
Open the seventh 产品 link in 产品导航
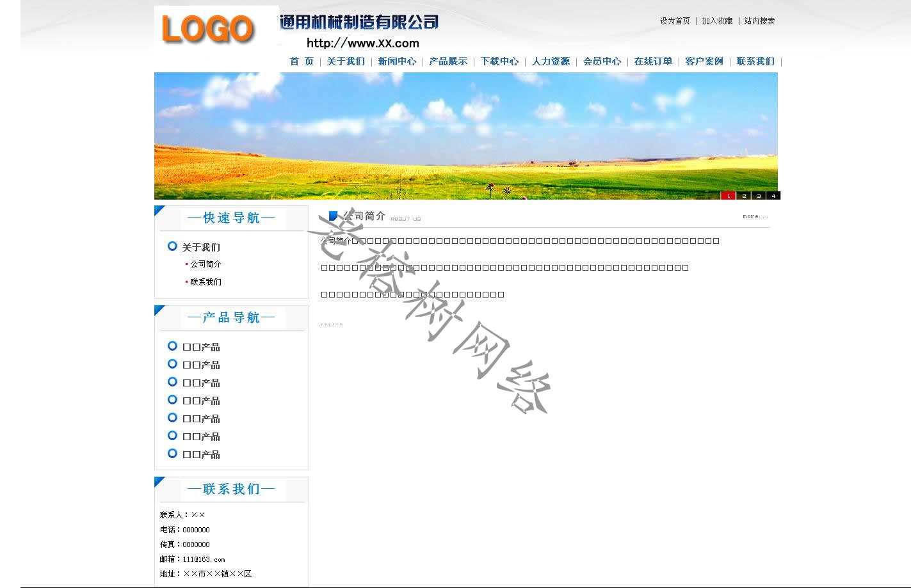[201, 454]
